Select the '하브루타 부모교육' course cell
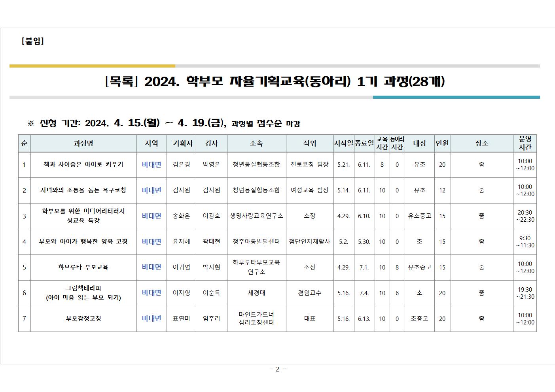Viewport: 555px width, 392px height. [83, 267]
